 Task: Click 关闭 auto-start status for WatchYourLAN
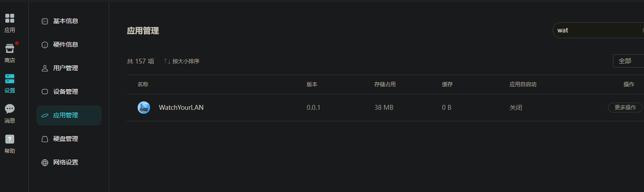tap(516, 108)
